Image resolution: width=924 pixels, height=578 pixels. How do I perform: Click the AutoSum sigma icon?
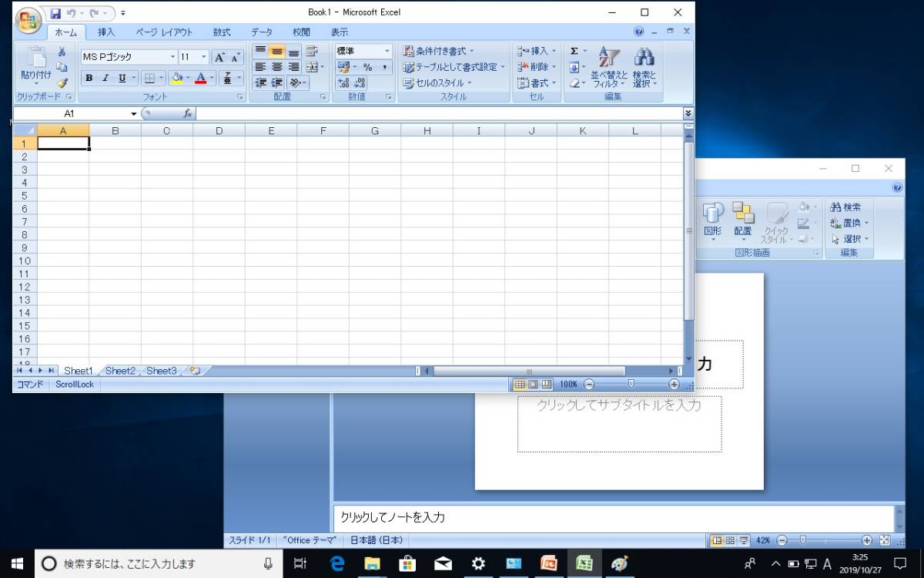(574, 51)
